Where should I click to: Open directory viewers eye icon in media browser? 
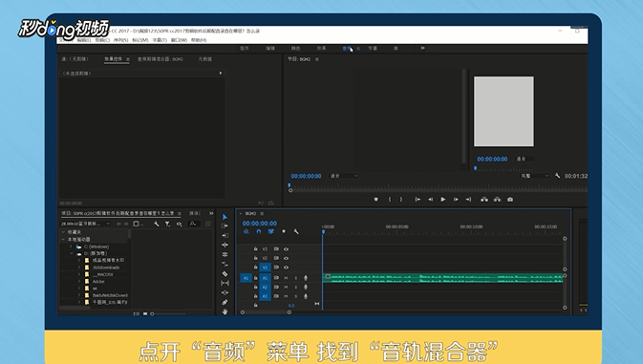[x=180, y=224]
